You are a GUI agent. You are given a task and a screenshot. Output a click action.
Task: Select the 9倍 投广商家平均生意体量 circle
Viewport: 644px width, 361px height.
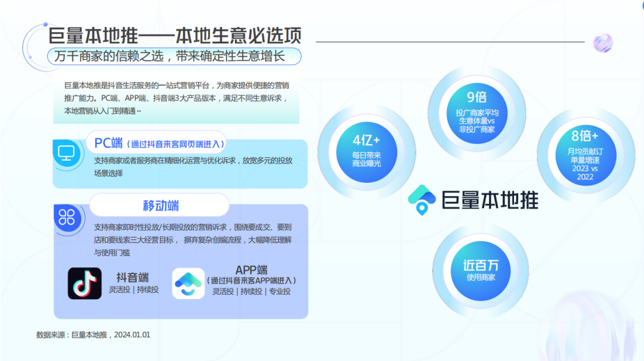point(476,113)
